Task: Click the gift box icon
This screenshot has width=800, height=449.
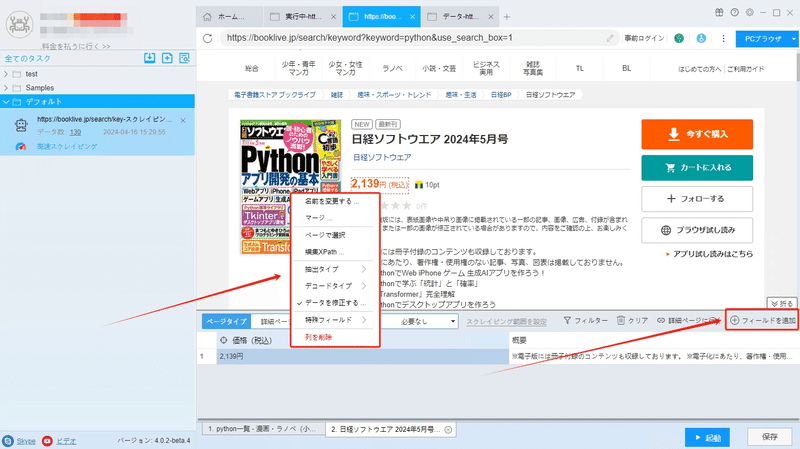Action: click(x=719, y=13)
